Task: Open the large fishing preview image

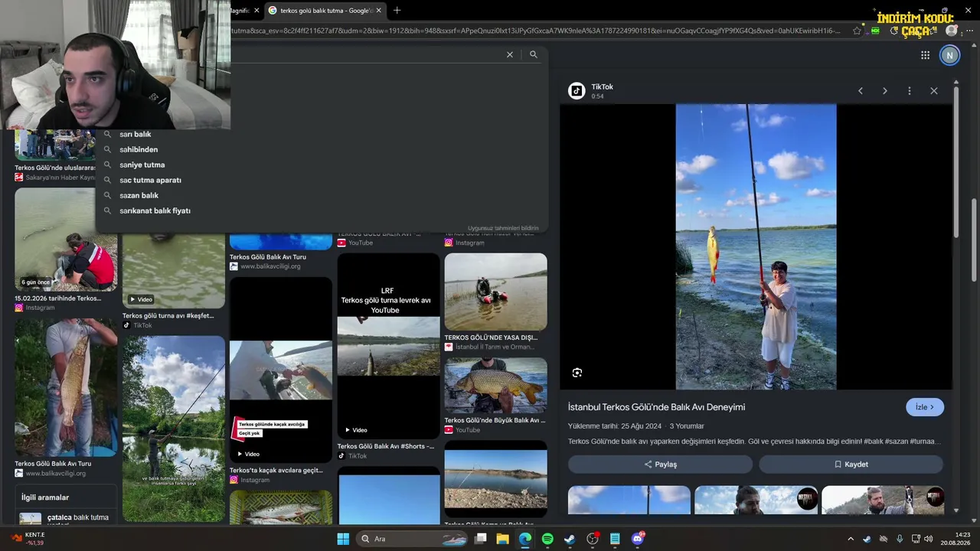Action: click(756, 247)
